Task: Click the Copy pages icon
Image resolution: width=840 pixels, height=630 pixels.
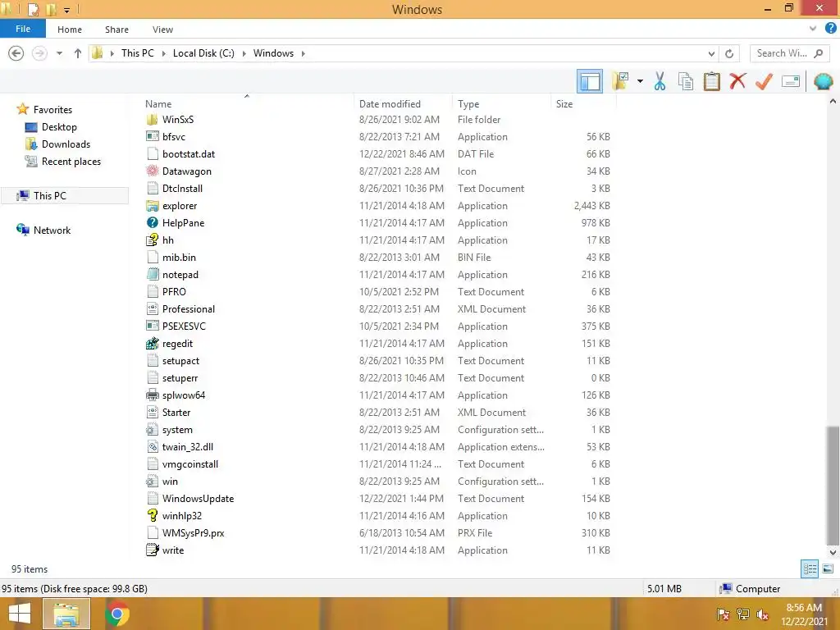Action: (x=685, y=81)
